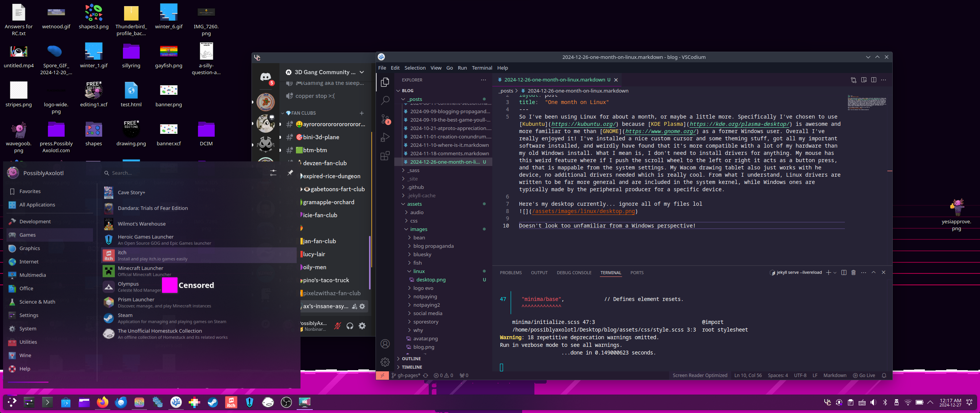Screen dimensions: 980x413
Task: Unmute the microphone in Discord
Action: pos(338,326)
